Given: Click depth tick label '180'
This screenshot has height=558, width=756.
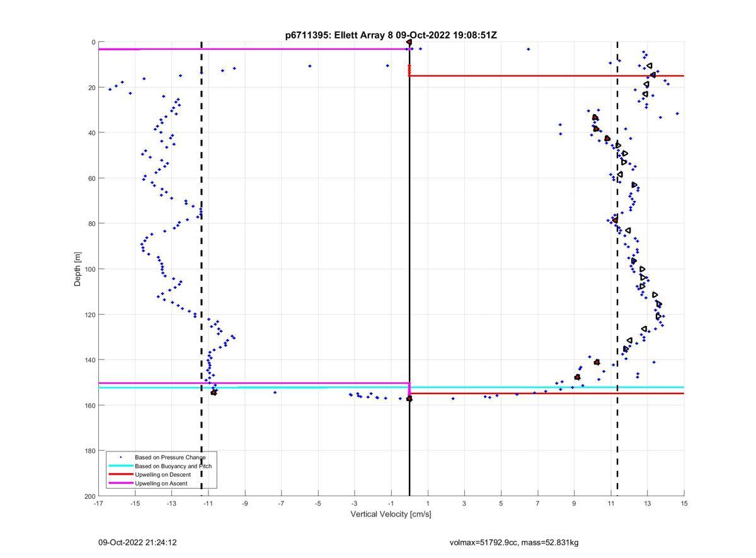Looking at the screenshot, I should 89,451.
